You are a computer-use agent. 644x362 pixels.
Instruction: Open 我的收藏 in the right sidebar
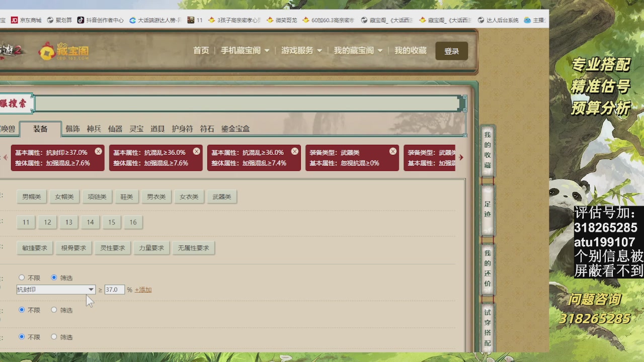(x=488, y=150)
